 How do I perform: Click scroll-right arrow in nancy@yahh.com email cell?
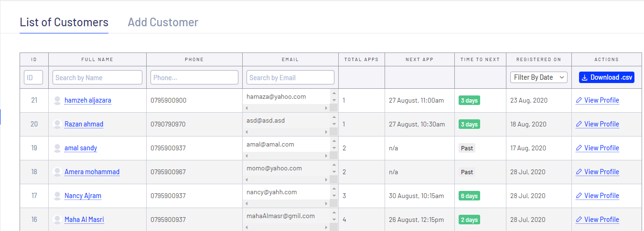pos(326,204)
